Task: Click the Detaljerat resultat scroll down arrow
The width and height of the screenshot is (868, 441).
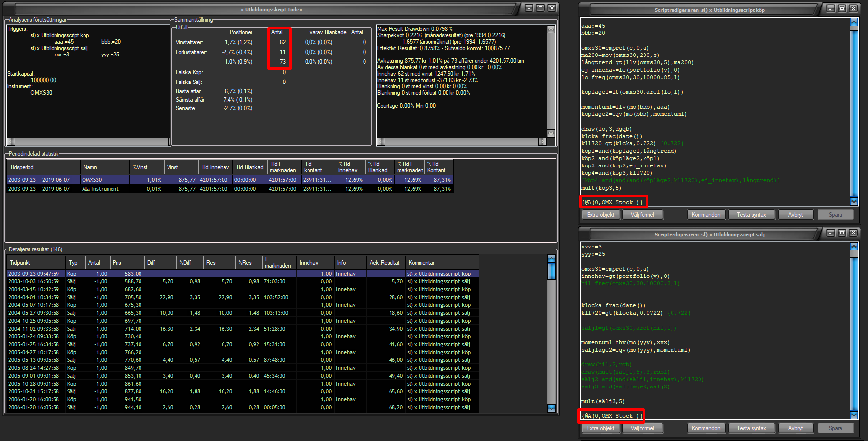Action: coord(551,408)
